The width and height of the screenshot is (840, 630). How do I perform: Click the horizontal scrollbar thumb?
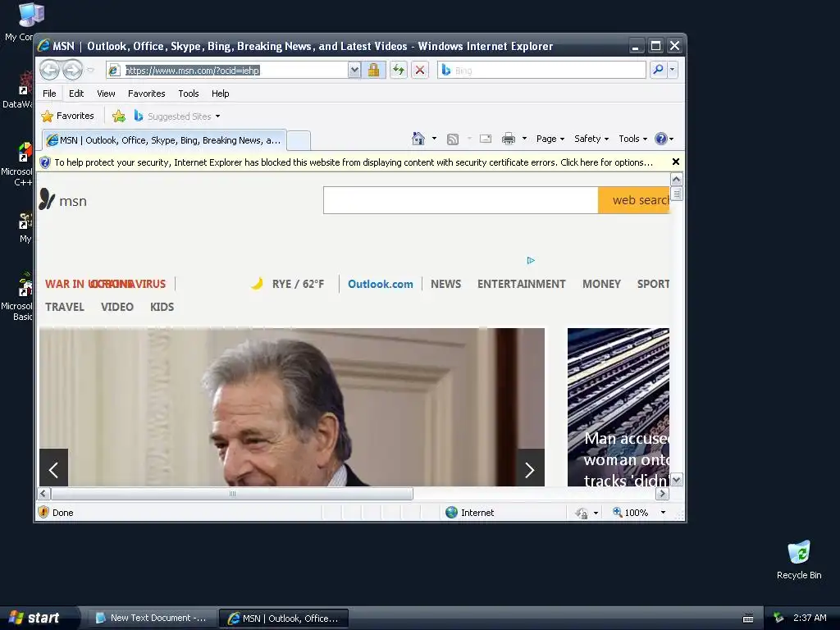point(232,493)
